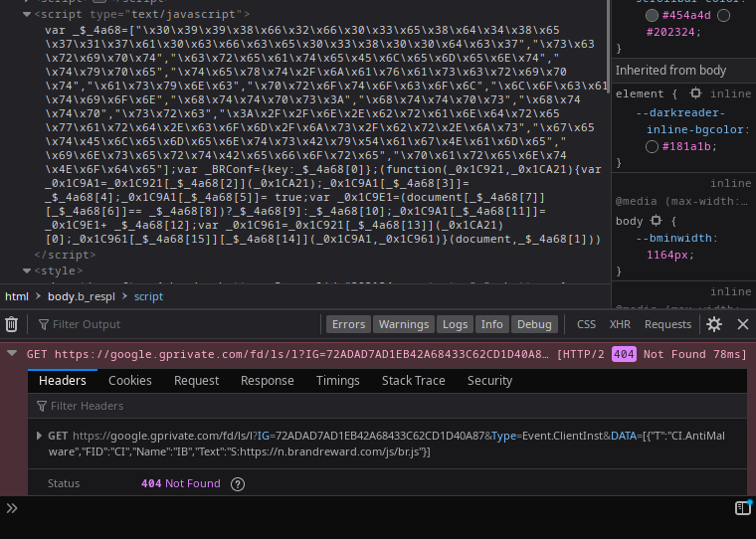Select html in the breadcrumb trail
Image resolution: width=756 pixels, height=539 pixels.
17,296
